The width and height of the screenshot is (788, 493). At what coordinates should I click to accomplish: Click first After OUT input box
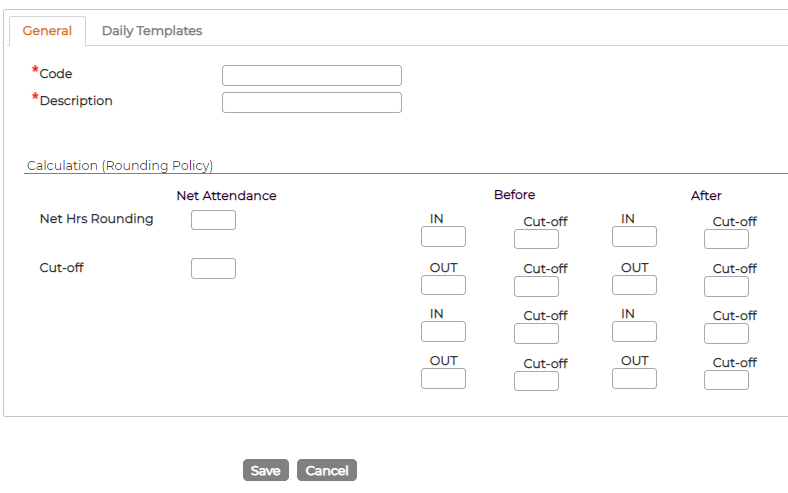point(634,285)
